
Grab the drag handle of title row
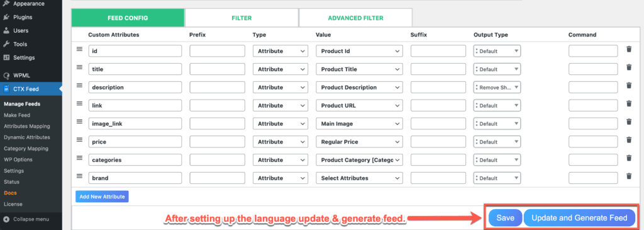click(80, 67)
